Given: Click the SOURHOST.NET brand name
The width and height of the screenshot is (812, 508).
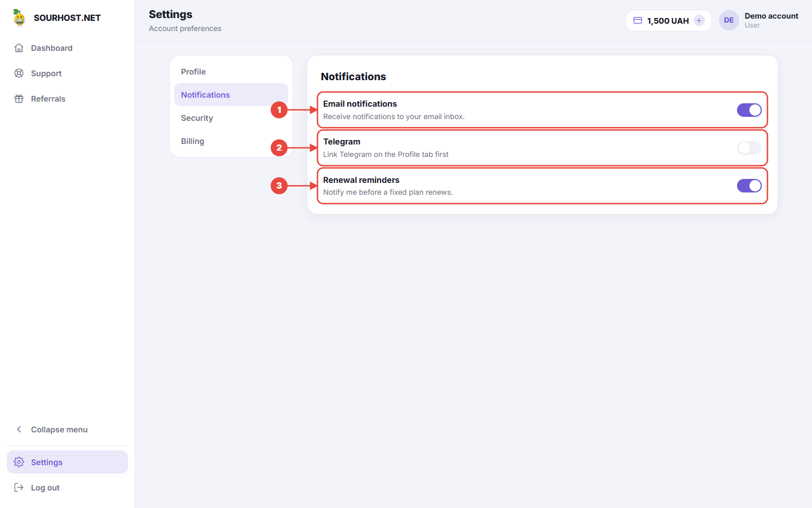Looking at the screenshot, I should 67,18.
